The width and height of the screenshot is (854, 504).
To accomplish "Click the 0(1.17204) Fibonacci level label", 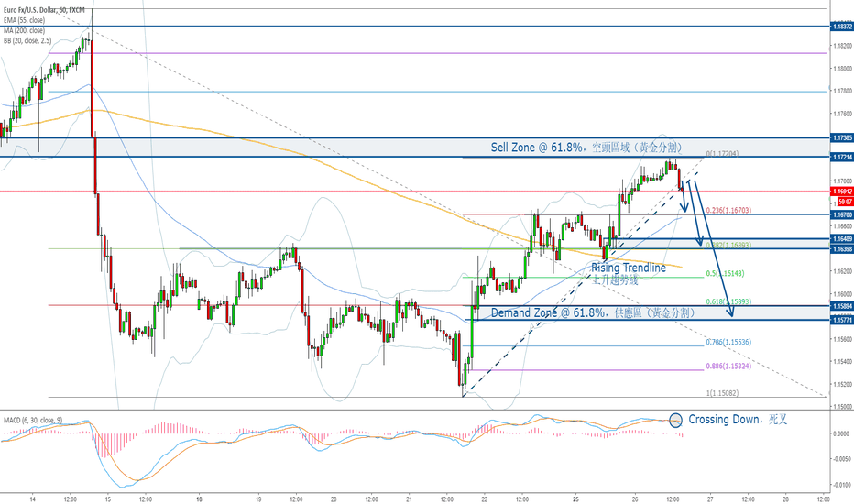I will [723, 154].
